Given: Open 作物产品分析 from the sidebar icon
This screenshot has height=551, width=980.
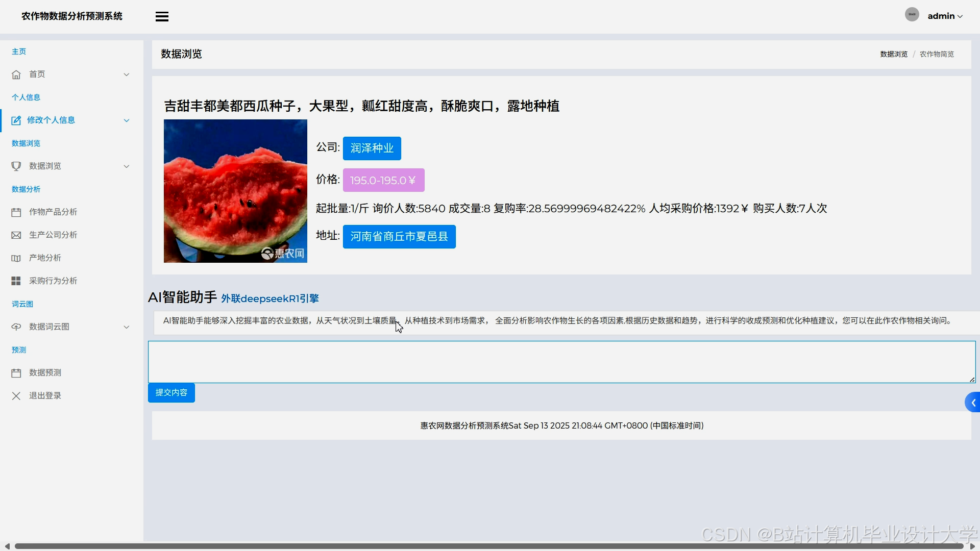Looking at the screenshot, I should (x=16, y=212).
